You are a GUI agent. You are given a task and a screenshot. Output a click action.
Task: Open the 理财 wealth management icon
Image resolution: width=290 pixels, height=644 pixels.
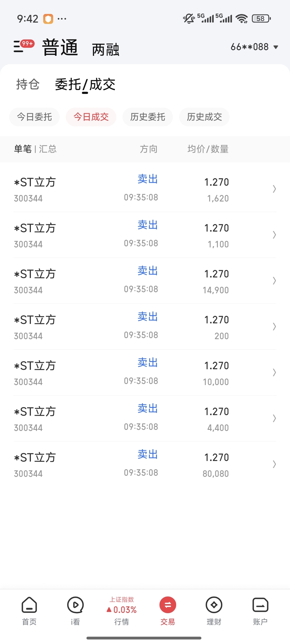pyautogui.click(x=214, y=610)
